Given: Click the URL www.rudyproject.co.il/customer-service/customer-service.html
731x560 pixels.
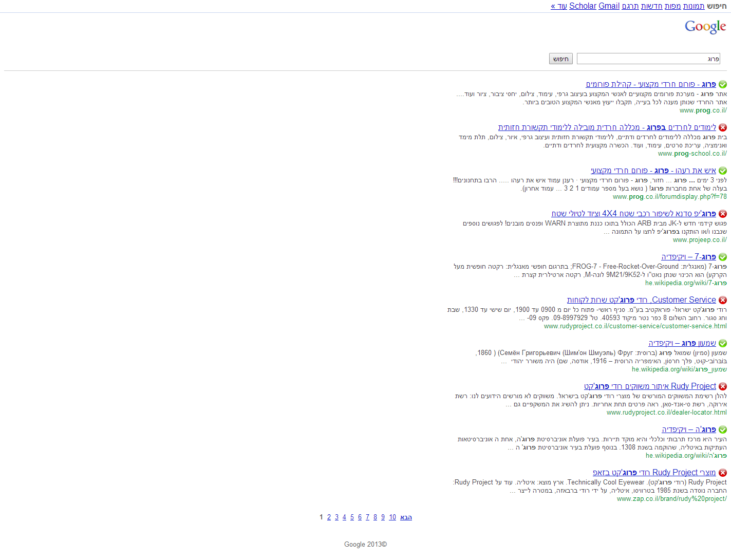Looking at the screenshot, I should (635, 326).
